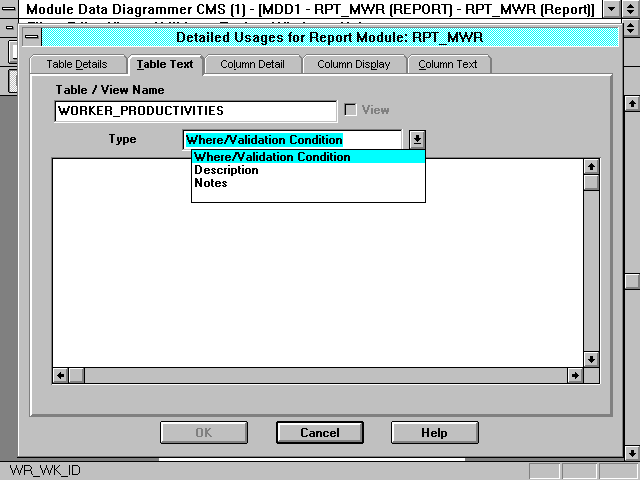Click the text area scroll-right arrow
640x480 pixels.
pos(575,375)
